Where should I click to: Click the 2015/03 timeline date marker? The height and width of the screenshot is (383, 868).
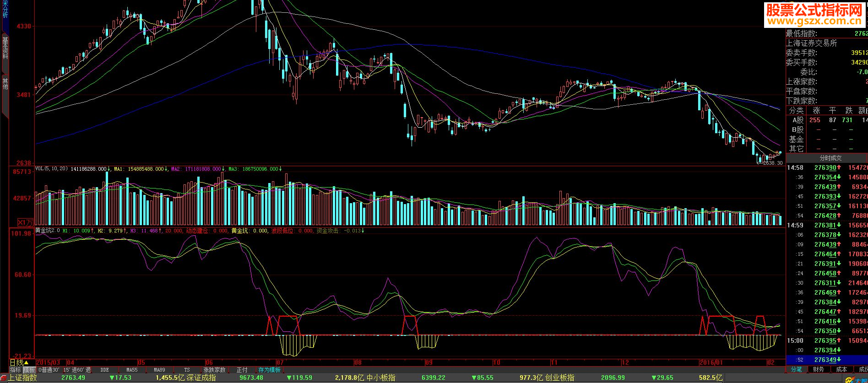click(x=48, y=362)
